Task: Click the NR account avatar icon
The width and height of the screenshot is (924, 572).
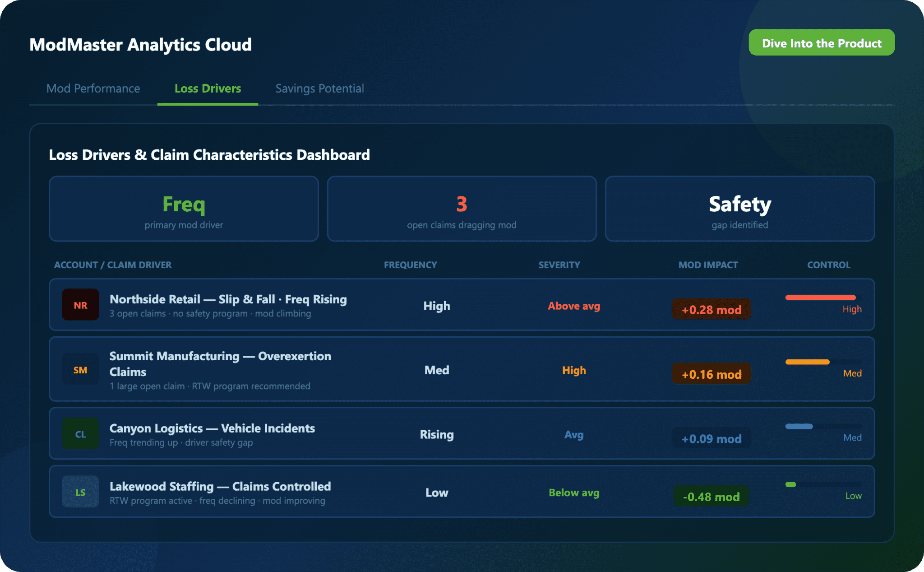Action: click(80, 305)
